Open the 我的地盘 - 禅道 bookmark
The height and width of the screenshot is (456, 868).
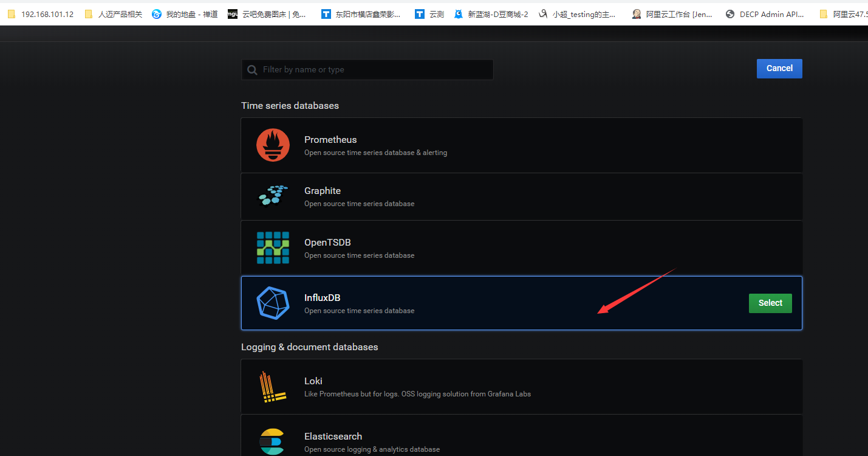pos(185,14)
